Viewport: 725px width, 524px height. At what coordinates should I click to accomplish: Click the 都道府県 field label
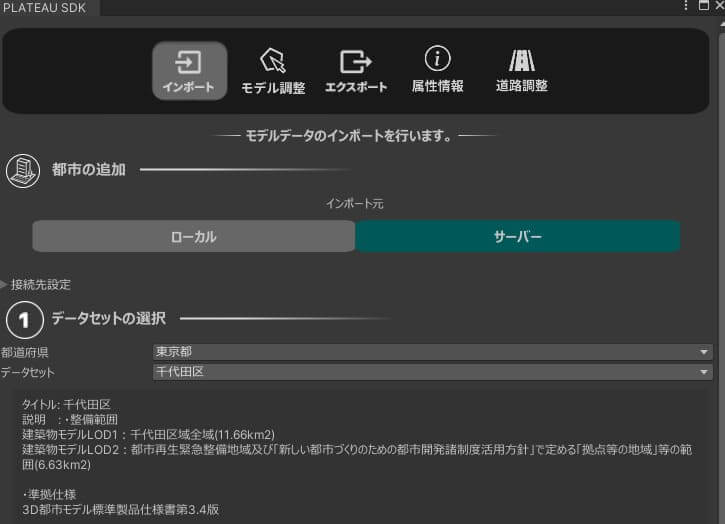pyautogui.click(x=24, y=352)
